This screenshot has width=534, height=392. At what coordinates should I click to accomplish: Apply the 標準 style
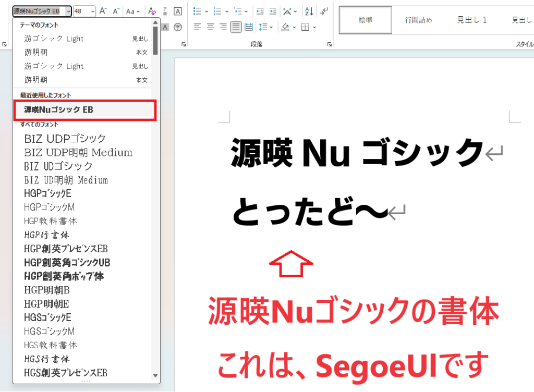366,20
